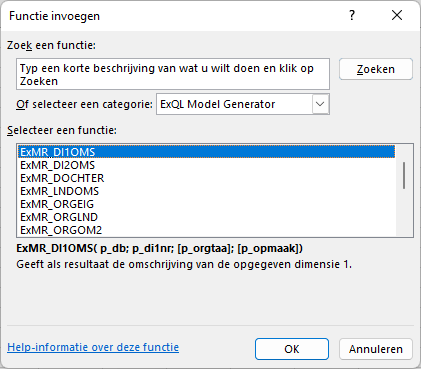The image size is (421, 369).
Task: Select the ExMR_DI2OMS function
Action: (206, 165)
